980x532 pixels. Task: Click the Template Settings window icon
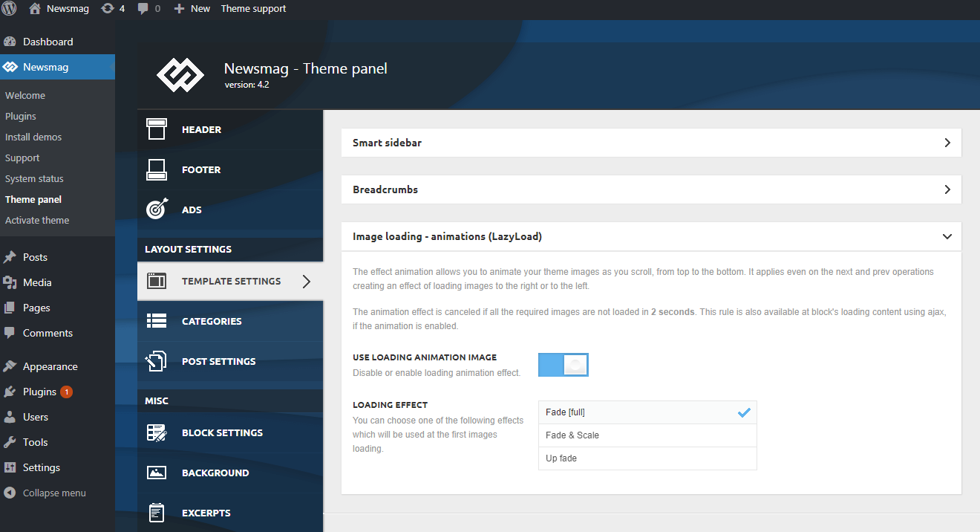coord(157,281)
